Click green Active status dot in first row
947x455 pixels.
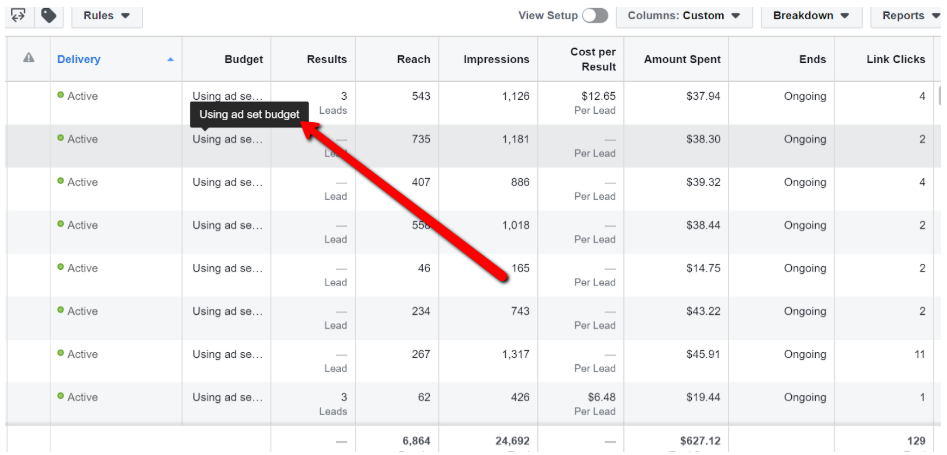tap(60, 95)
